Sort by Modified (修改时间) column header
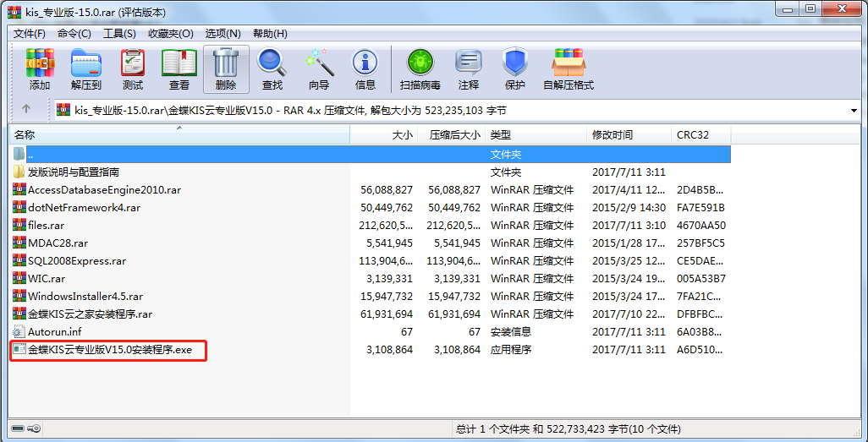The image size is (868, 442). [629, 135]
